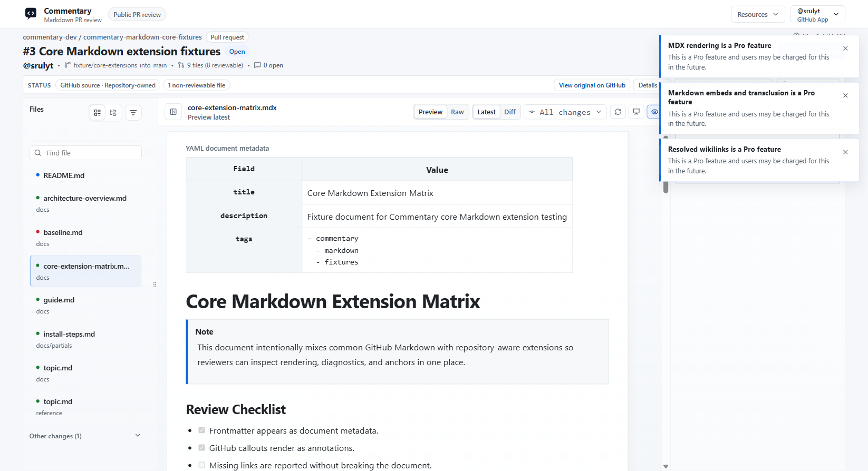
Task: Open README.md in the file list
Action: (85, 175)
